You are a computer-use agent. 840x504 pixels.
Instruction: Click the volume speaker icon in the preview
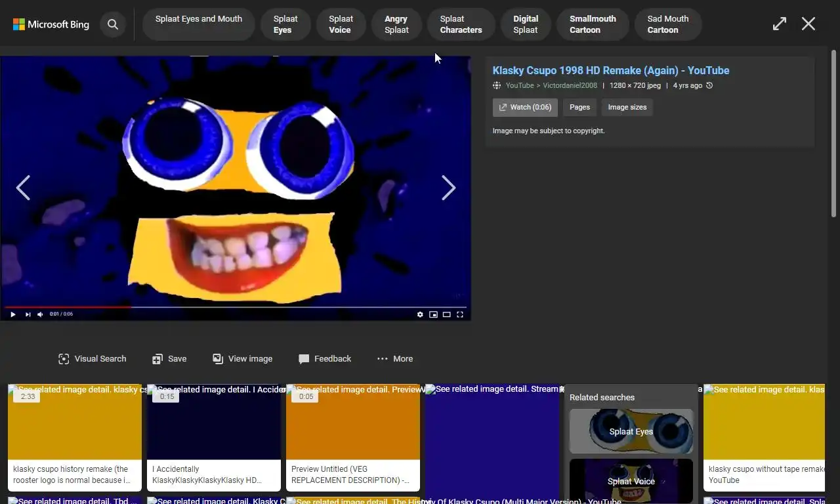pyautogui.click(x=40, y=314)
